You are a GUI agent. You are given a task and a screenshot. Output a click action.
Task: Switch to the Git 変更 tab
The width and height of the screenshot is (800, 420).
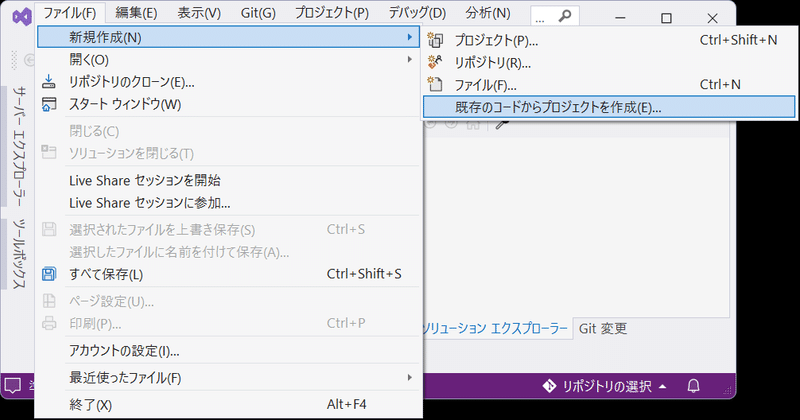(603, 328)
